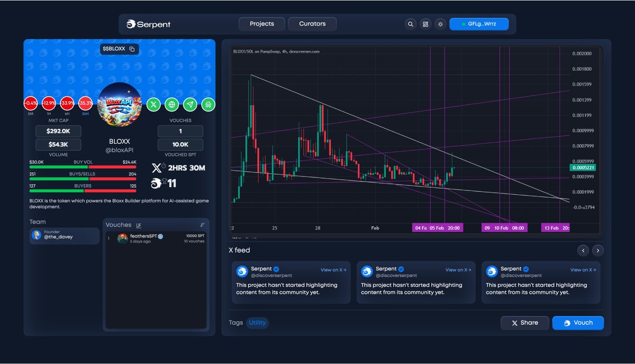Select the 24H price change bubble
Image resolution: width=635 pixels, height=364 pixels.
tap(85, 104)
